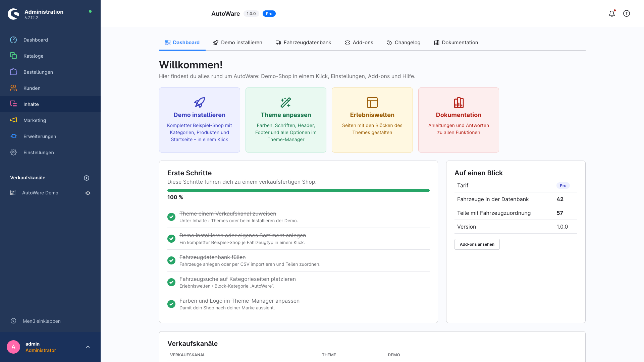Click the Erweiterungen plug icon
The width and height of the screenshot is (644, 362).
[x=13, y=136]
